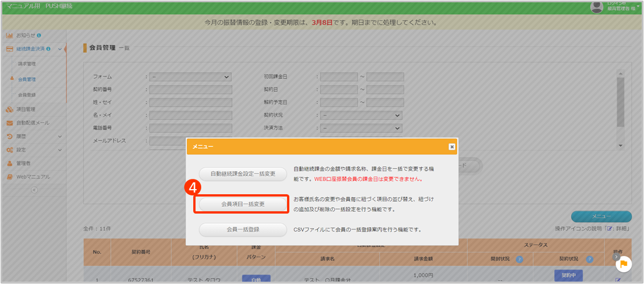This screenshot has width=644, height=284.
Task: Click the 項目管理 sidebar icon
Action: (x=10, y=109)
